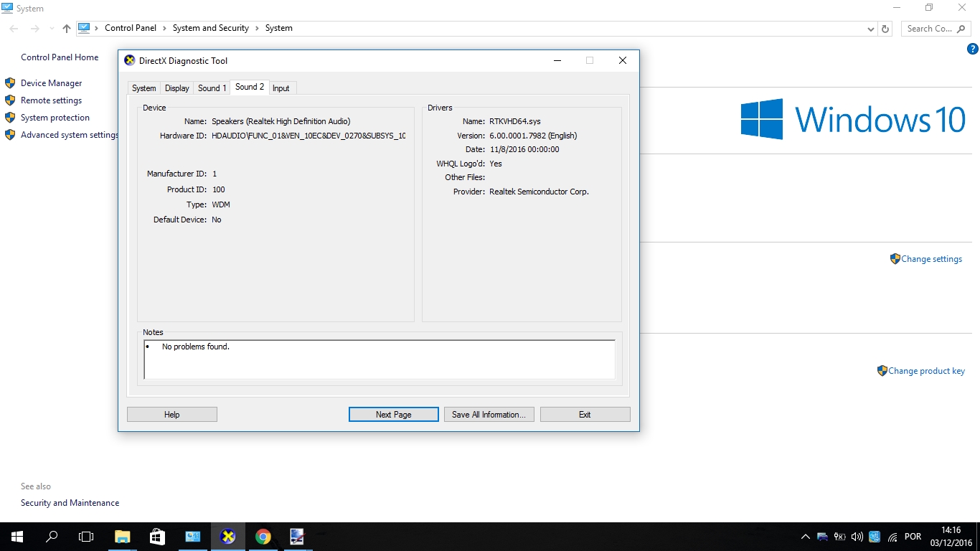This screenshot has width=980, height=551.
Task: Close the DirectX Diagnostic Tool window
Action: [x=623, y=61]
